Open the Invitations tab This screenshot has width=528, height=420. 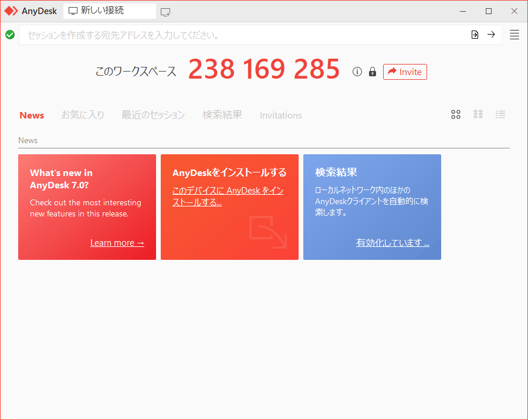tap(281, 116)
